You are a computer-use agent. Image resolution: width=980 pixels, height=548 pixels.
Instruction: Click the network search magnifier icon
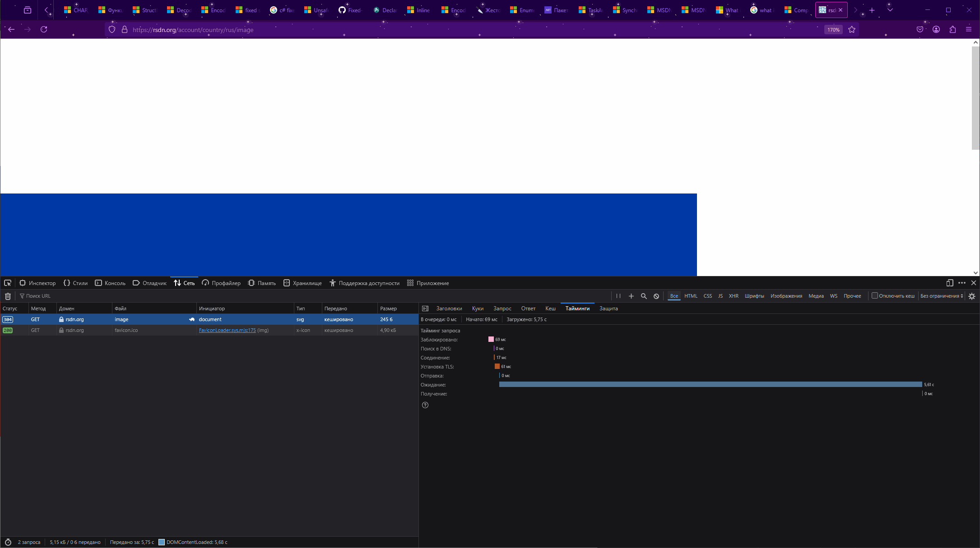click(644, 296)
